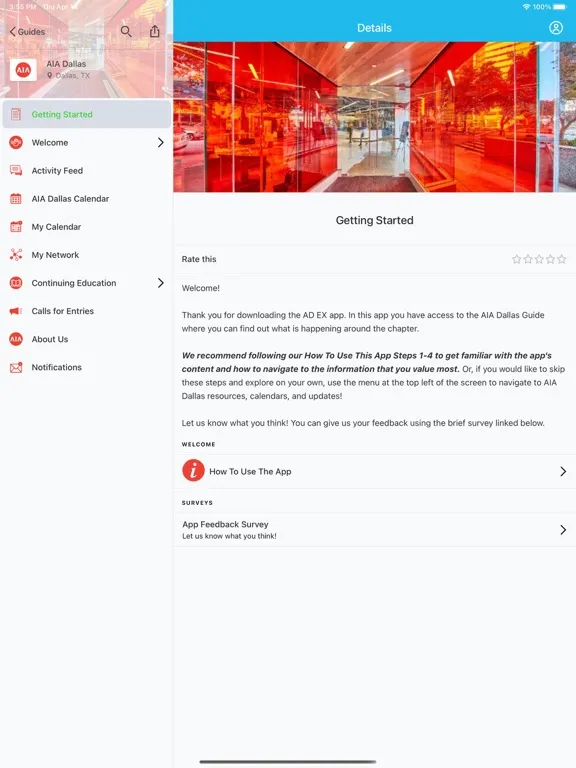The width and height of the screenshot is (576, 768).
Task: Click the red info icon for How To Use The App
Action: point(193,471)
